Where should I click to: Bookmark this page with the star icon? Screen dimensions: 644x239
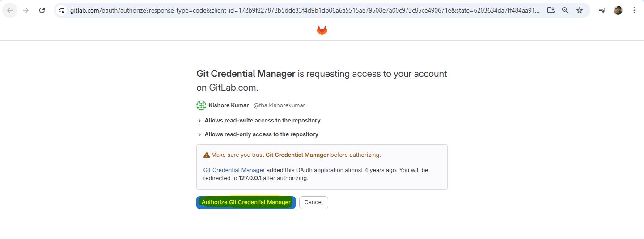pyautogui.click(x=580, y=10)
